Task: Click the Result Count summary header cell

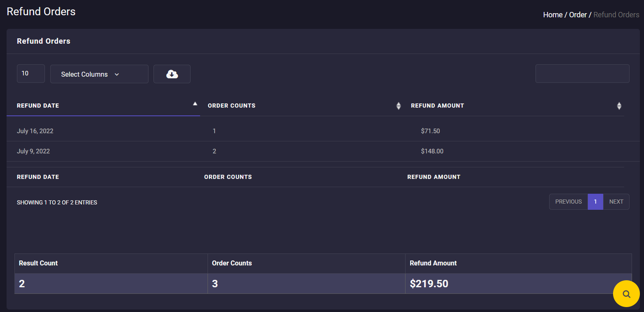Action: [38, 263]
